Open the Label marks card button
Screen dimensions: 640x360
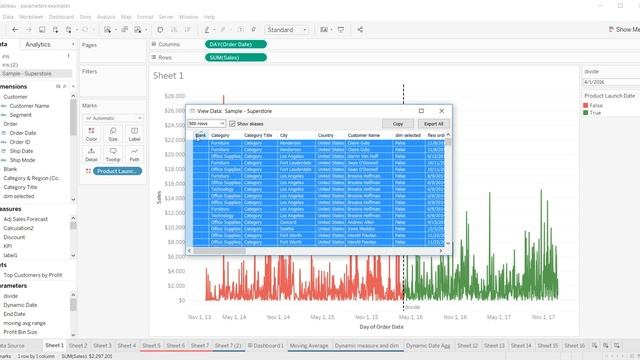pos(134,134)
